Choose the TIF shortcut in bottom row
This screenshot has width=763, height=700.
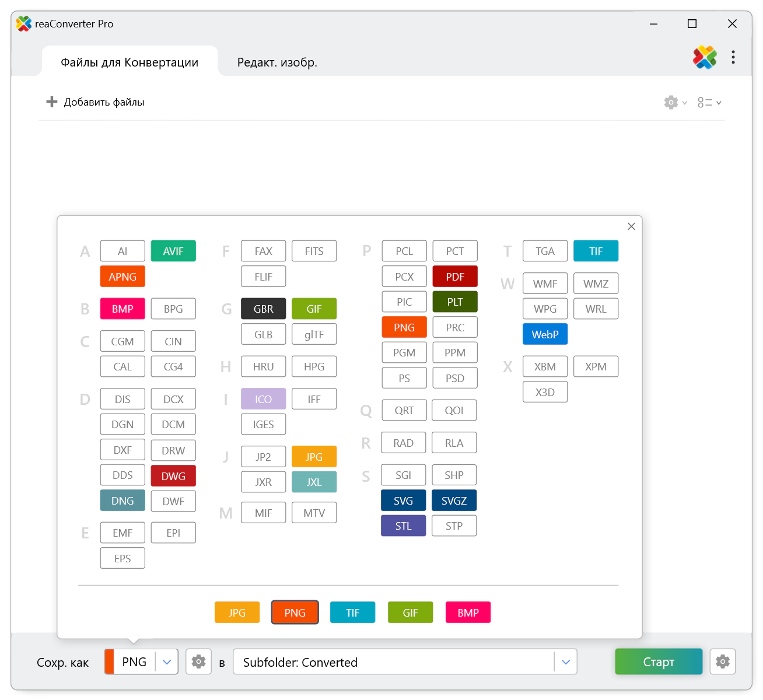(x=352, y=612)
